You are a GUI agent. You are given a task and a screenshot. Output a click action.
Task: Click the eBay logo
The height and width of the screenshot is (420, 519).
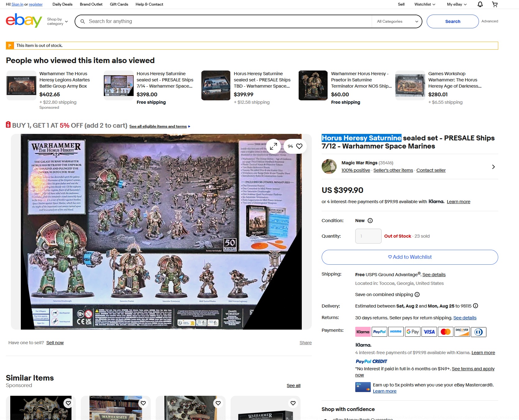tap(24, 21)
